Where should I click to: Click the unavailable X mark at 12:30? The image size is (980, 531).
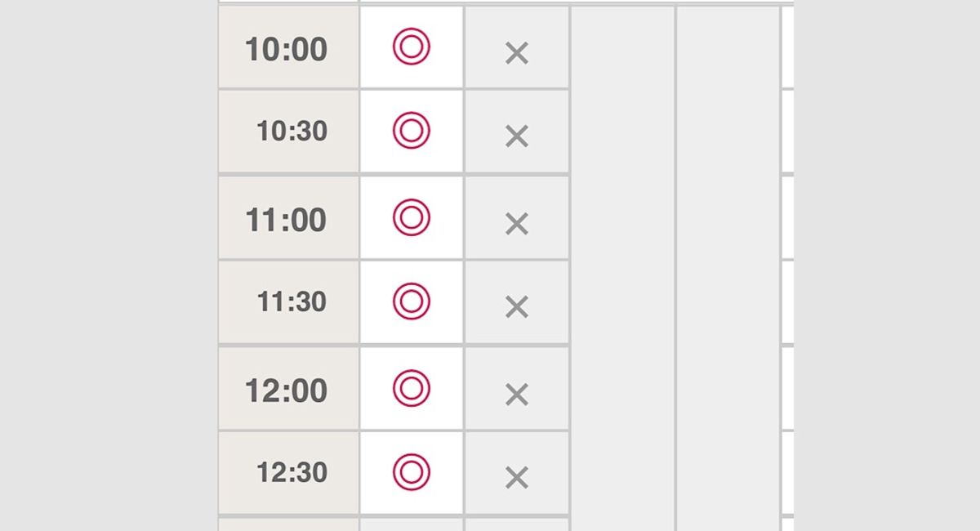point(517,477)
